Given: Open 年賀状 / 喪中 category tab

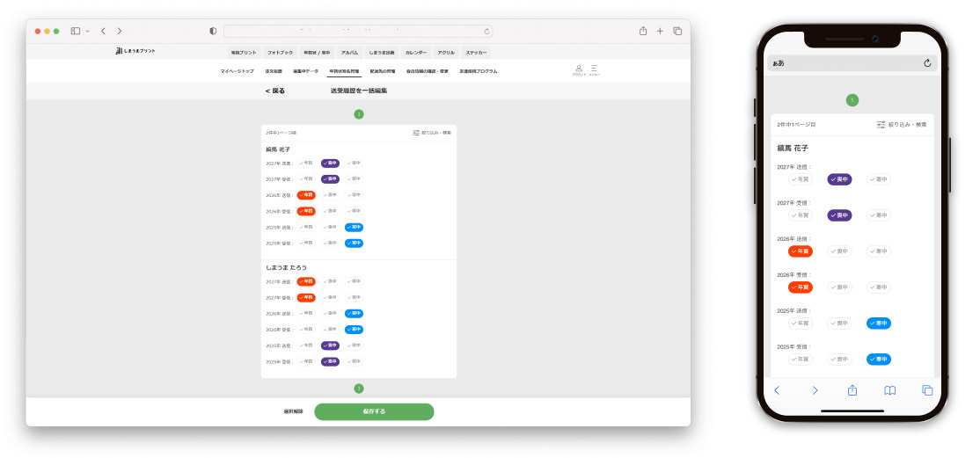Looking at the screenshot, I should (x=317, y=53).
